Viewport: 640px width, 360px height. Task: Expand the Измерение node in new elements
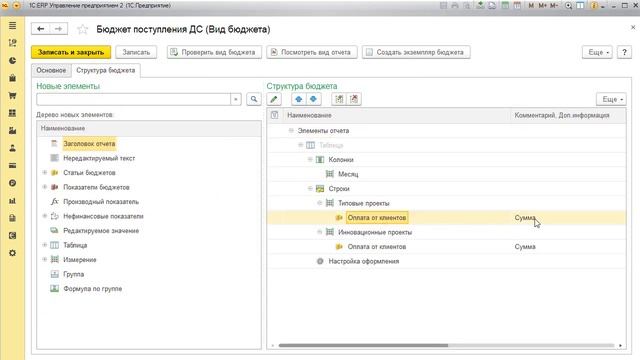coord(44,260)
